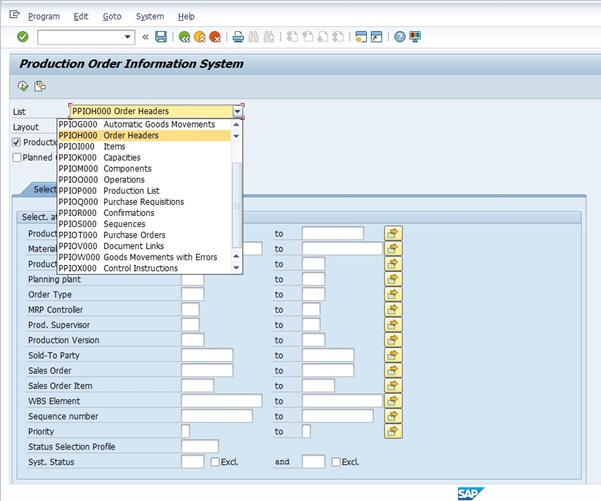Select PPIOO000 Operations option
This screenshot has height=501, width=601.
(144, 180)
